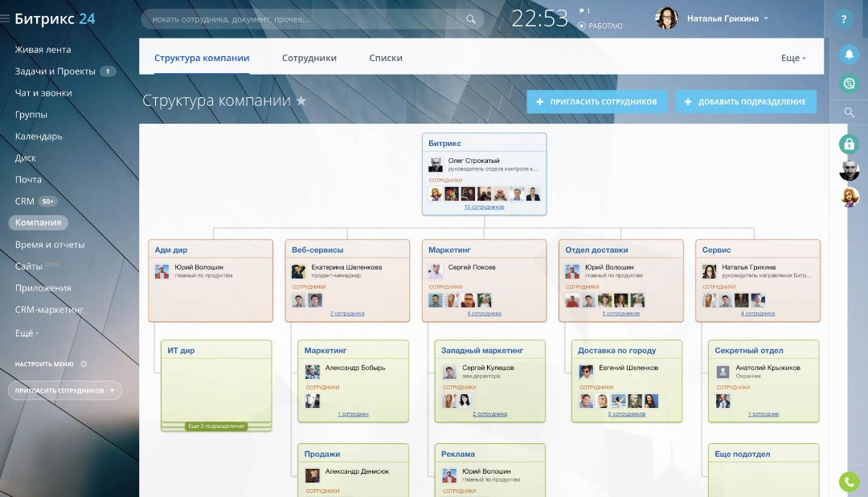The width and height of the screenshot is (868, 497).
Task: Expand the Наталья Грихина user menu arrow
Action: tap(766, 18)
